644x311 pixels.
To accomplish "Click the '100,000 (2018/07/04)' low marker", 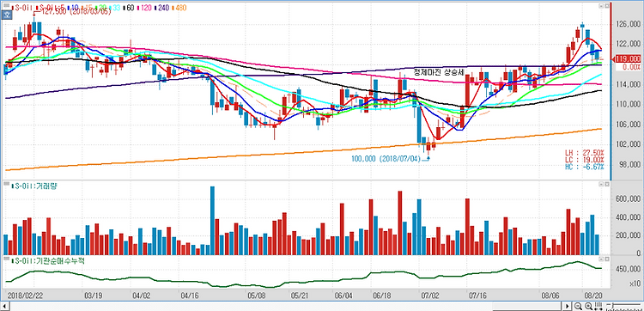I will pos(386,159).
